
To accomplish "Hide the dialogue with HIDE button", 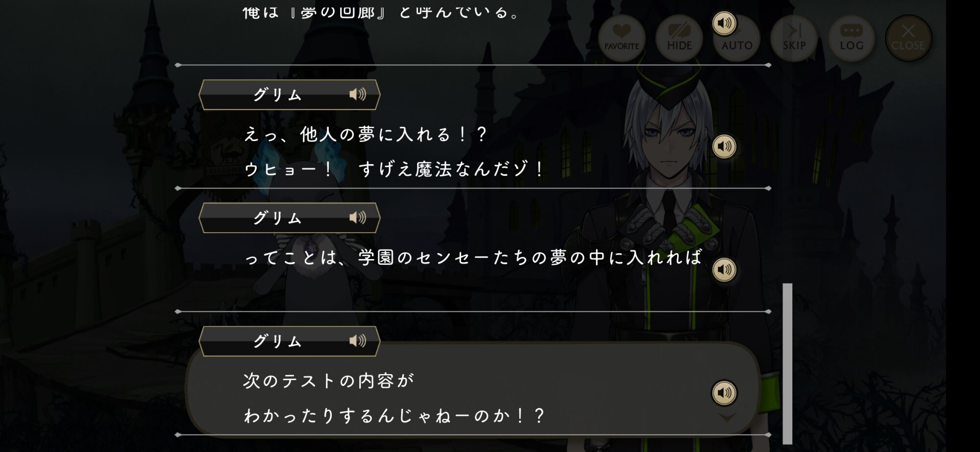I will click(679, 38).
